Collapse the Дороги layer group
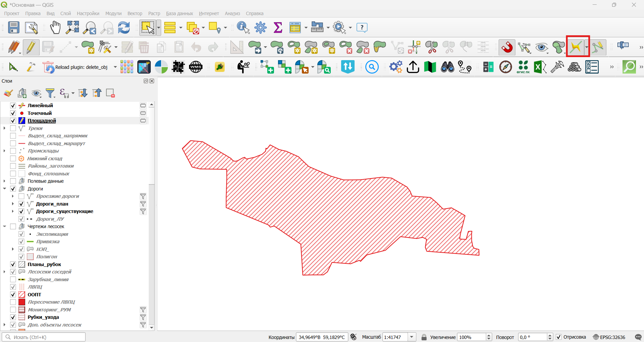The image size is (644, 342). click(x=4, y=189)
